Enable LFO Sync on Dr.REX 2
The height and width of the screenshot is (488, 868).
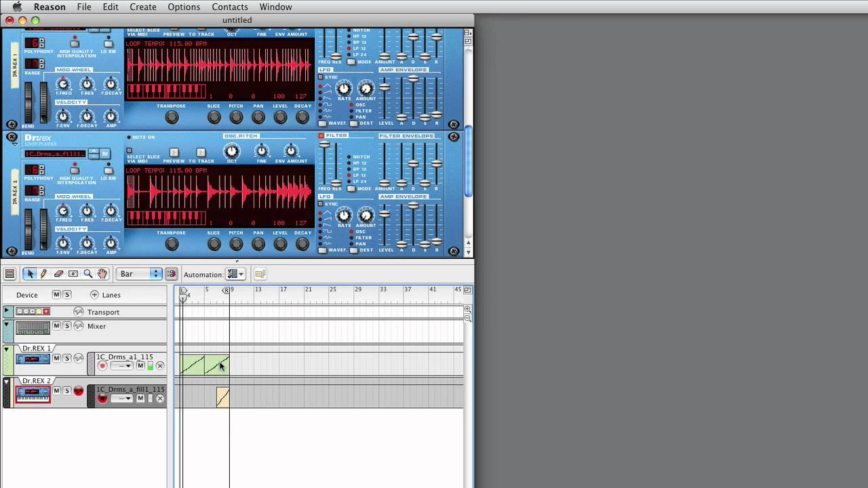321,204
